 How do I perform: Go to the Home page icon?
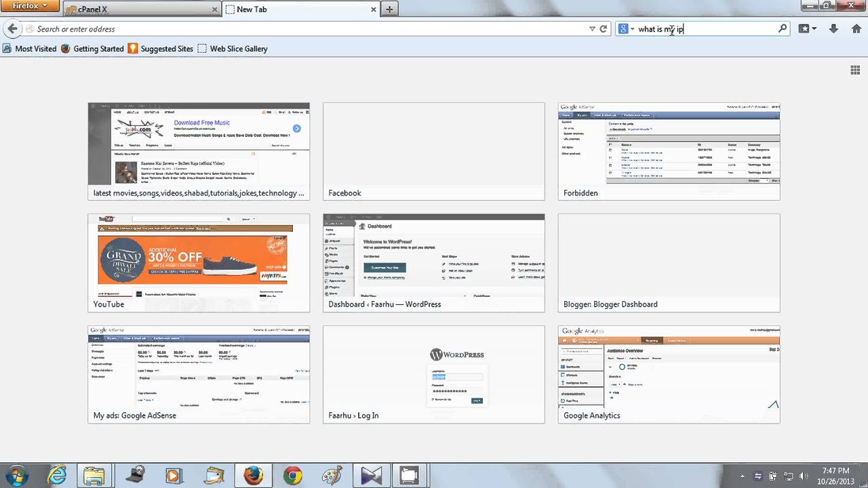(856, 29)
